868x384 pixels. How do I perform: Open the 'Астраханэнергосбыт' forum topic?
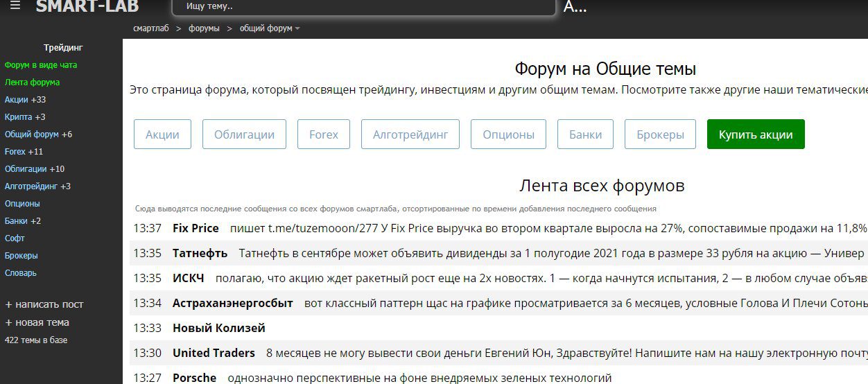click(233, 303)
